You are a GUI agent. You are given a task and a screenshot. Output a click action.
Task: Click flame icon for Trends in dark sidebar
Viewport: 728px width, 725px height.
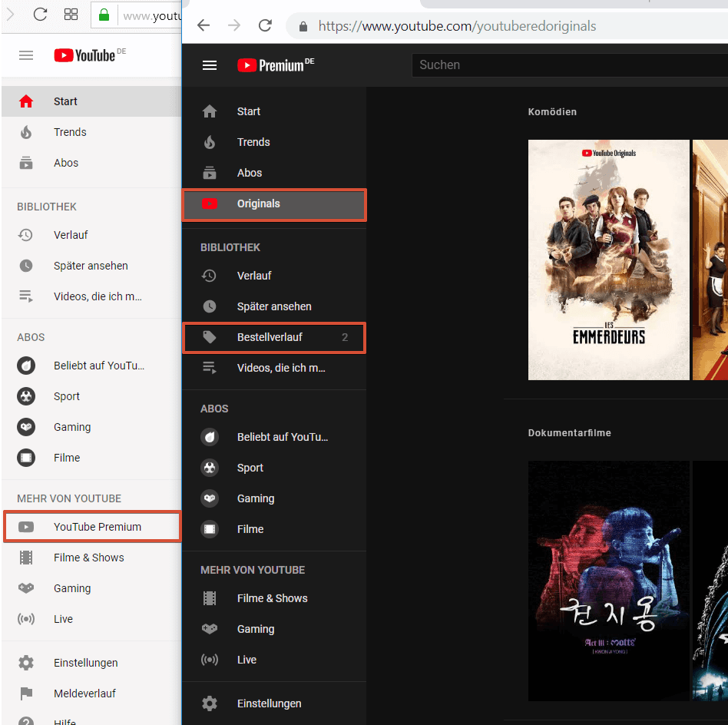[x=210, y=142]
